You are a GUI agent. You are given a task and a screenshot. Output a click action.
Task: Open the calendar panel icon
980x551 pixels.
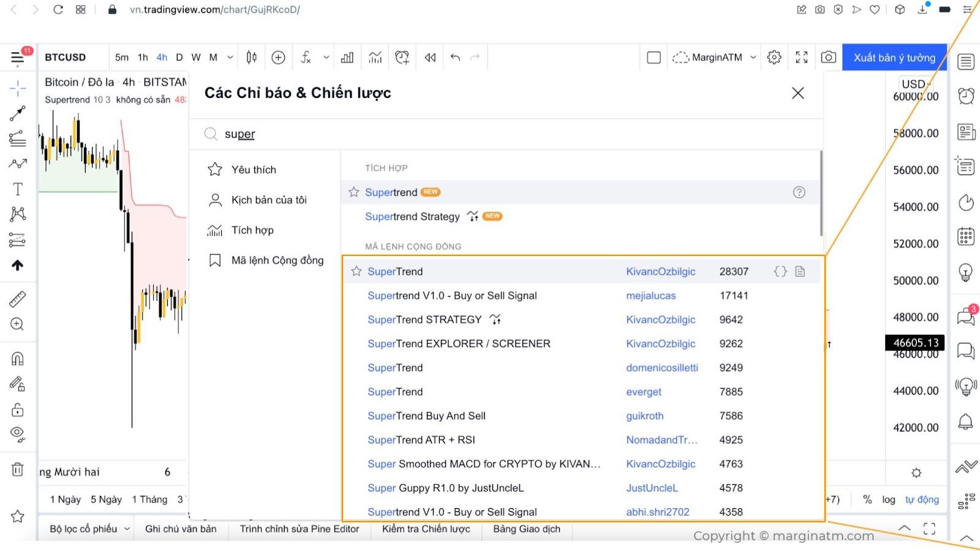click(x=966, y=236)
